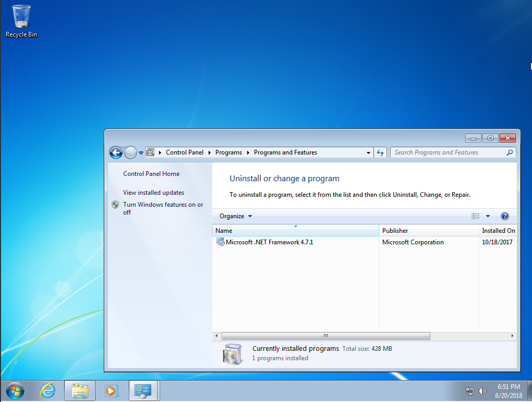The image size is (532, 402).
Task: Sort by the Name column header
Action: [x=296, y=231]
